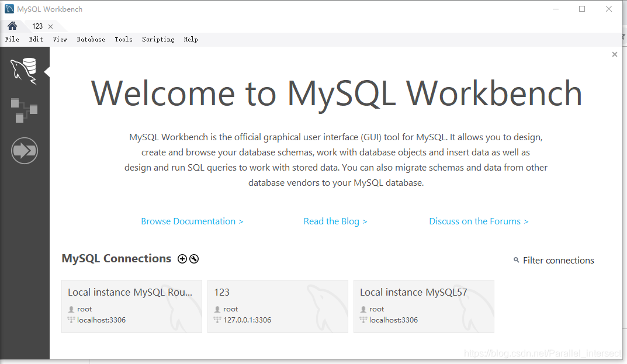
Task: Switch to the 123 connection tab
Action: point(37,26)
